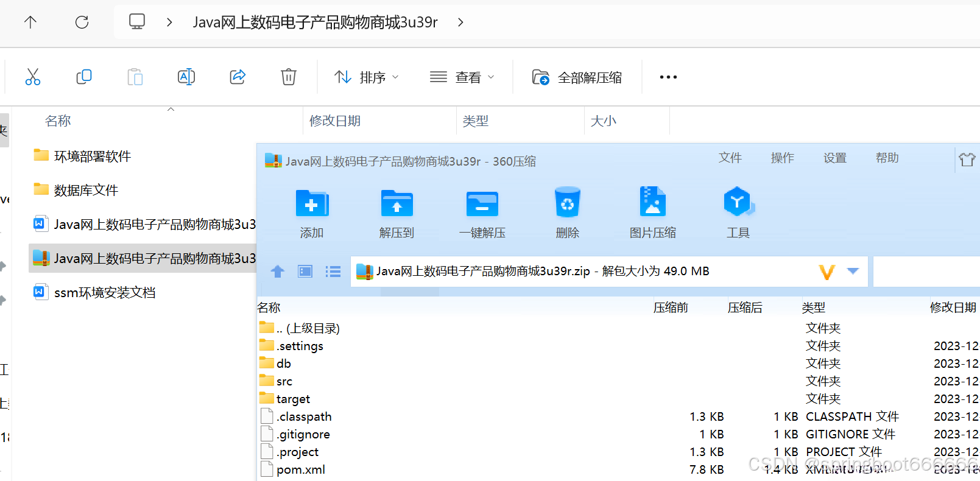Select the ssm环境安装文档 Word file
The height and width of the screenshot is (481, 980).
(94, 292)
